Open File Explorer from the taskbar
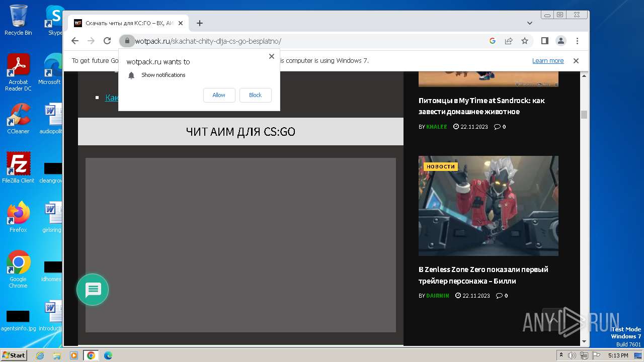 coord(57,355)
